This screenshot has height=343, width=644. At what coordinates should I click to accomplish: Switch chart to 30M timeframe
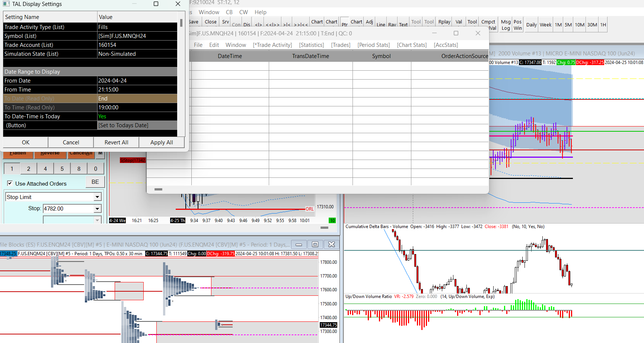(592, 25)
